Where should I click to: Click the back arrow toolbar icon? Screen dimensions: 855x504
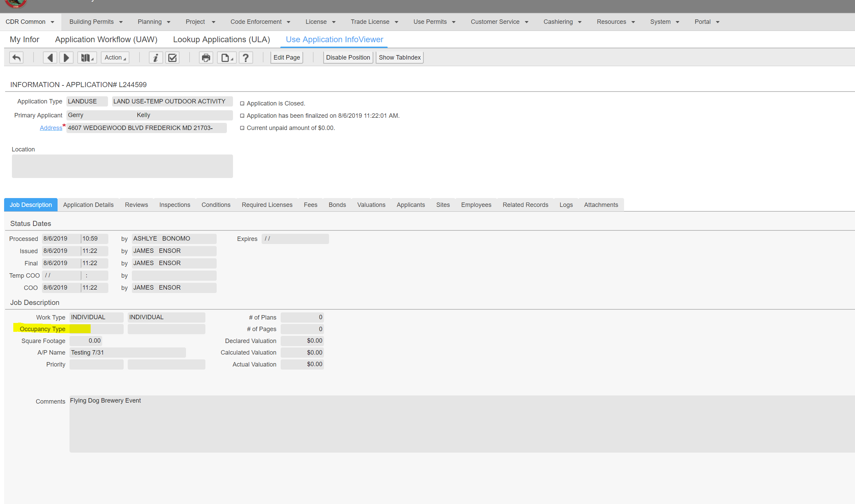pos(16,58)
